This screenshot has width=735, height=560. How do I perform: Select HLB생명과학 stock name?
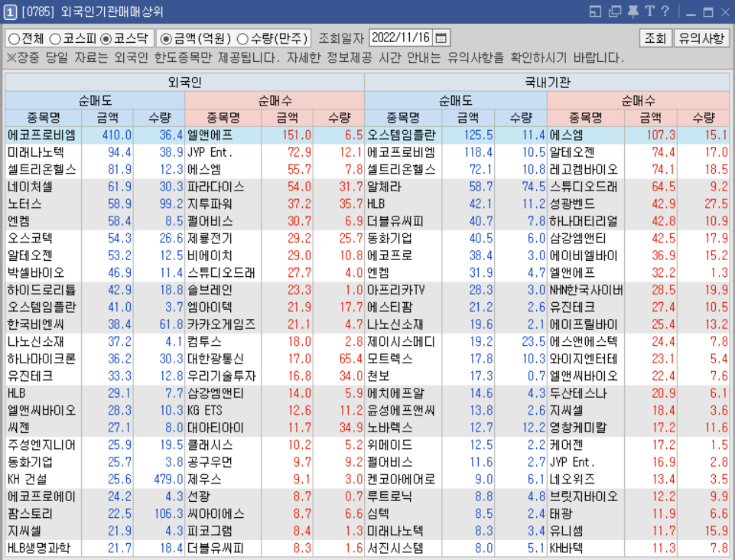click(x=38, y=548)
